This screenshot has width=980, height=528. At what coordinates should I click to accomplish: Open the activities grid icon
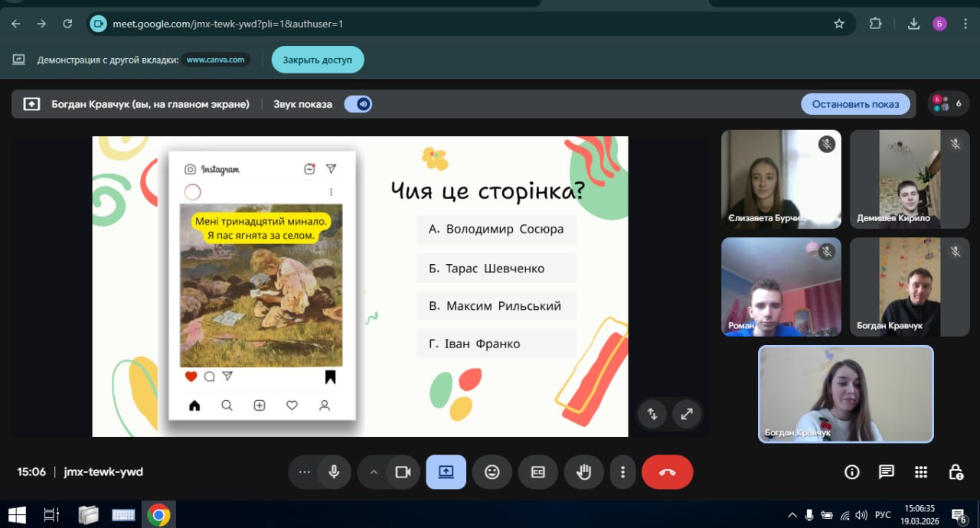pyautogui.click(x=921, y=472)
